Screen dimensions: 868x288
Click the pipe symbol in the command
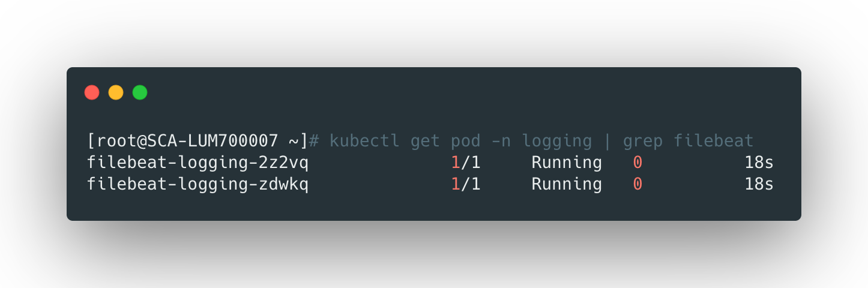[x=607, y=141]
